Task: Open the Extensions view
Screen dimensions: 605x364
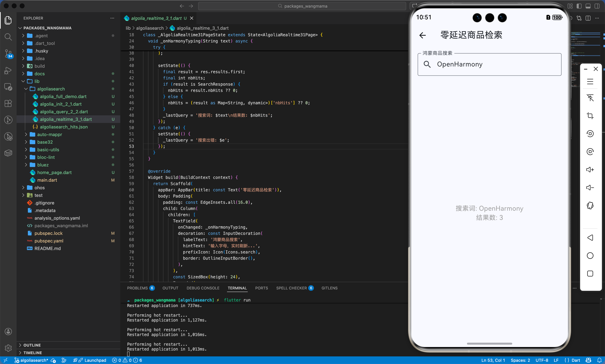Action: [8, 103]
